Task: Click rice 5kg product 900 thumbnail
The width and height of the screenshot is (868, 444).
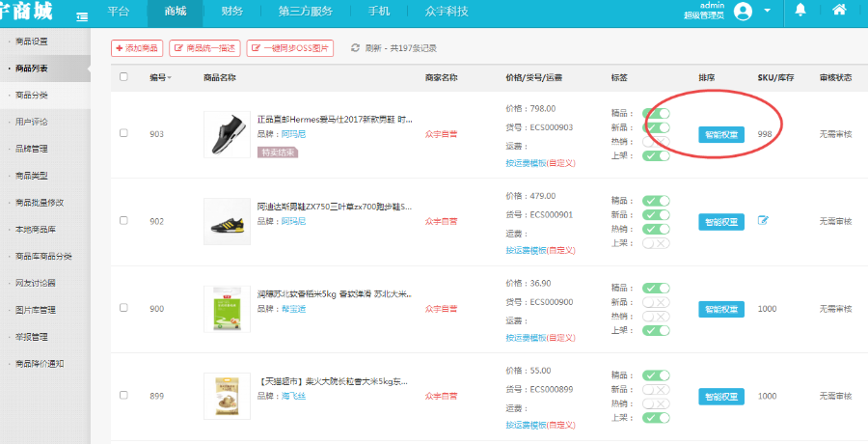Action: (227, 309)
